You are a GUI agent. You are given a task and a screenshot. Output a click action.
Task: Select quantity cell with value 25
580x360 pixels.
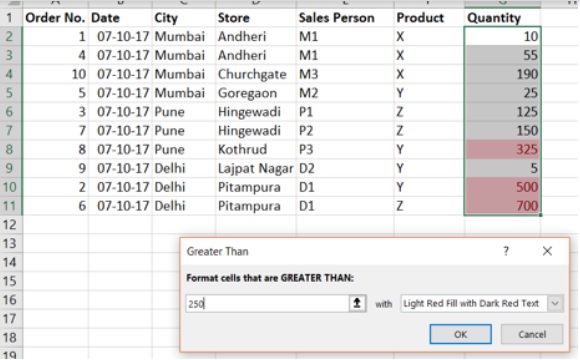(502, 93)
